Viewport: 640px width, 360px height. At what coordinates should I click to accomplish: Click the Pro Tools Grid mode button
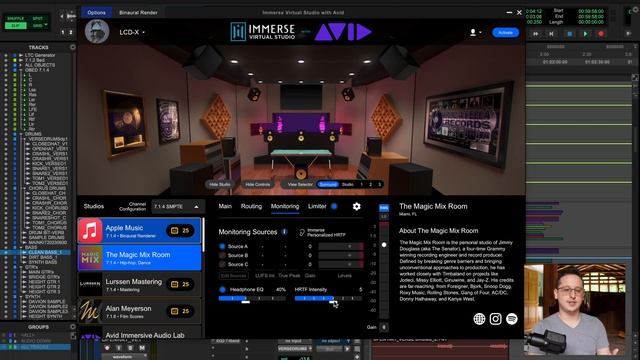(x=39, y=26)
